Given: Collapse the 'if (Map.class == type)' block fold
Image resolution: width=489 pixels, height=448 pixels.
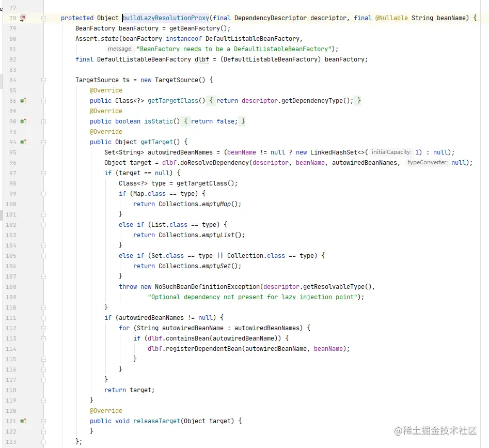Looking at the screenshot, I should click(44, 194).
